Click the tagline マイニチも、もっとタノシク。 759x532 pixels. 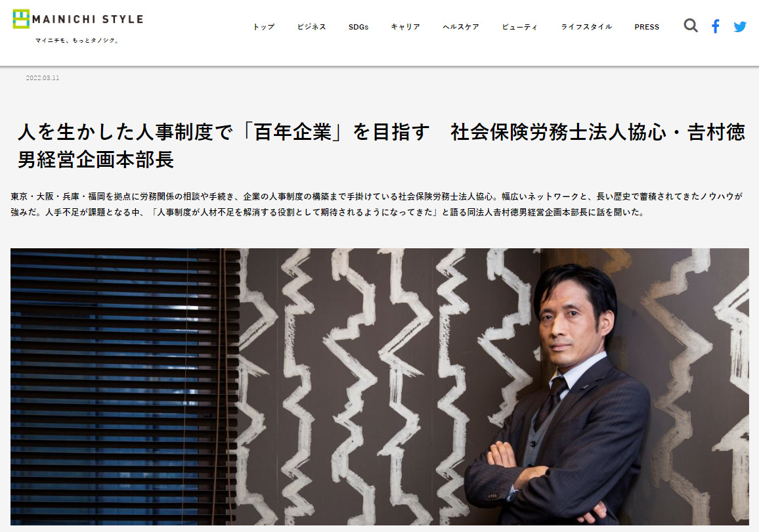tap(76, 41)
